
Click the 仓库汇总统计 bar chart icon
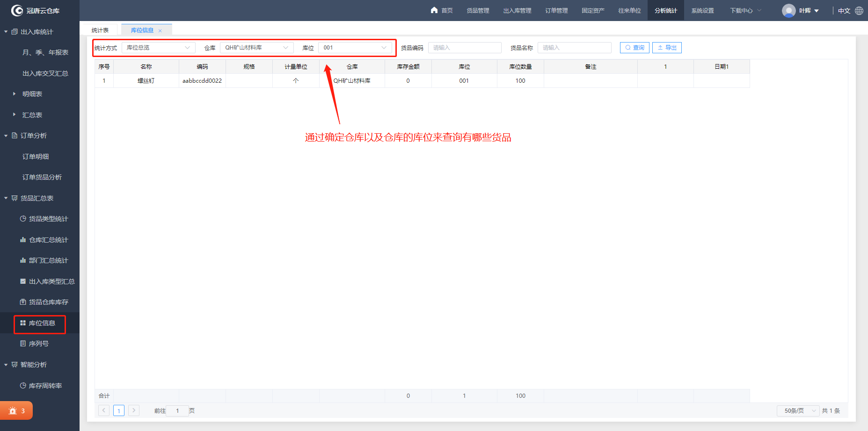(23, 240)
